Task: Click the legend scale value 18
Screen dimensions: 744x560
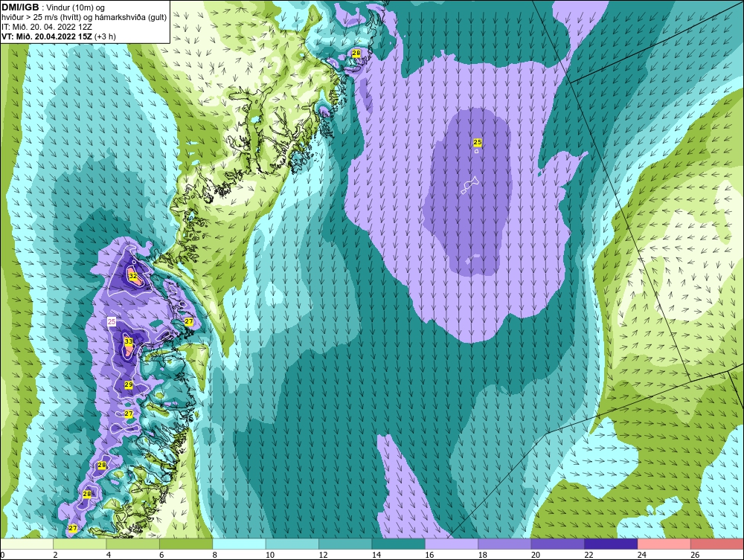Action: coord(483,555)
